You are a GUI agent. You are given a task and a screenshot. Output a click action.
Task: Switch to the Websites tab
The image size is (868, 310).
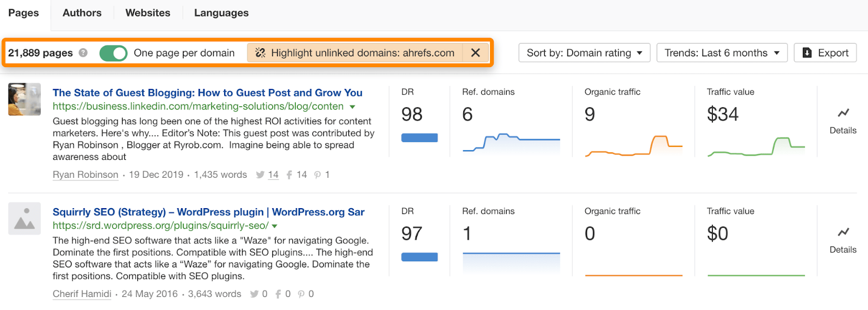[148, 13]
